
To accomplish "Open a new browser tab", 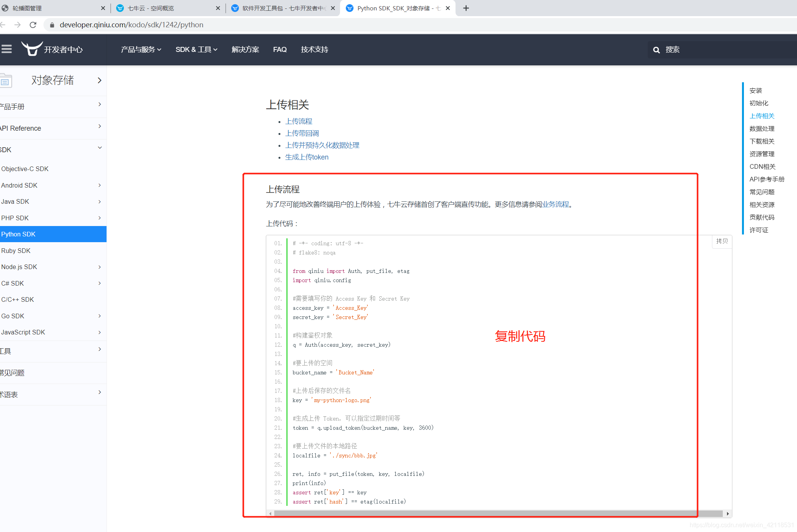I will [x=466, y=8].
